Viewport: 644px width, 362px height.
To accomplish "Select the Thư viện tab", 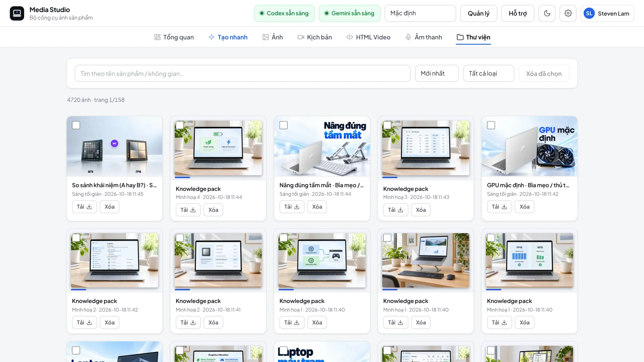I will point(473,37).
